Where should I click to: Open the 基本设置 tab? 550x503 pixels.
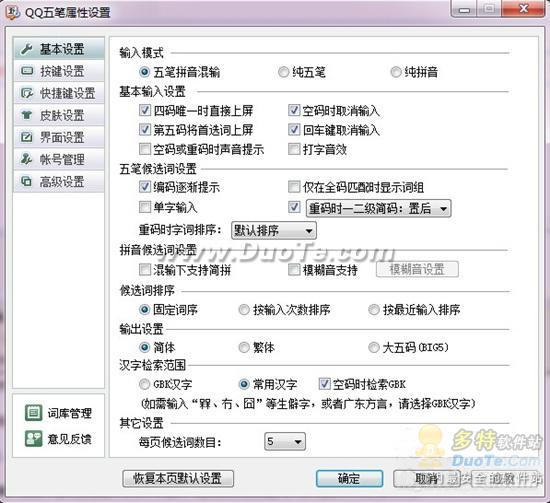pos(59,49)
